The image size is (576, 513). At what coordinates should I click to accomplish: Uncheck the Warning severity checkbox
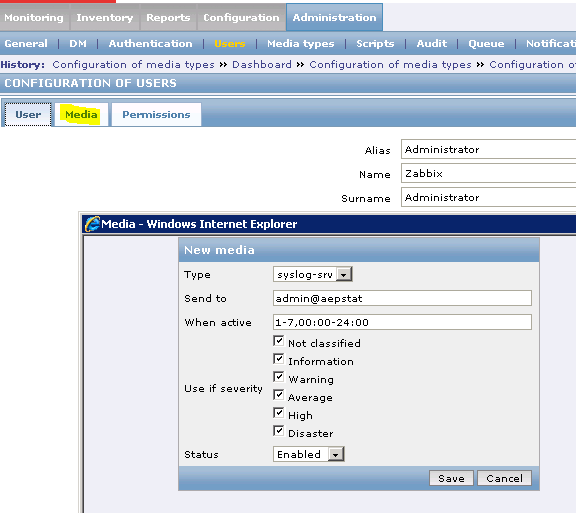278,377
